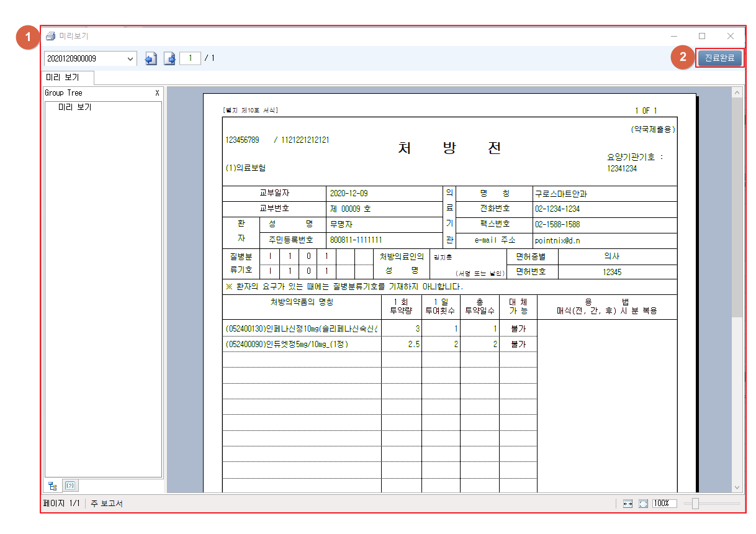
Task: Maximize the 미리보기 window
Action: [x=702, y=36]
